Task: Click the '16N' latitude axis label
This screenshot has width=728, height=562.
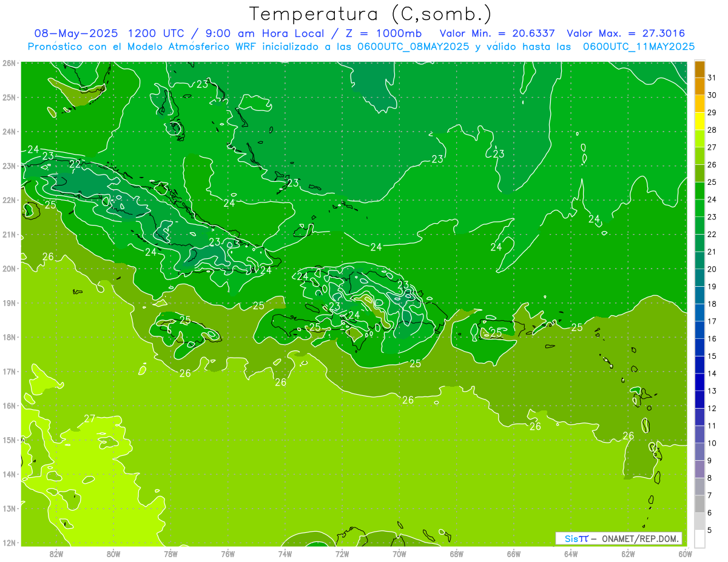Action: tap(10, 406)
